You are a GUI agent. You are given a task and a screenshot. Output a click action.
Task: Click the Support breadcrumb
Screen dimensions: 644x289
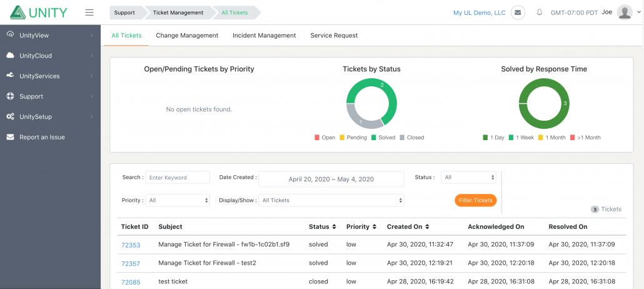(x=124, y=13)
